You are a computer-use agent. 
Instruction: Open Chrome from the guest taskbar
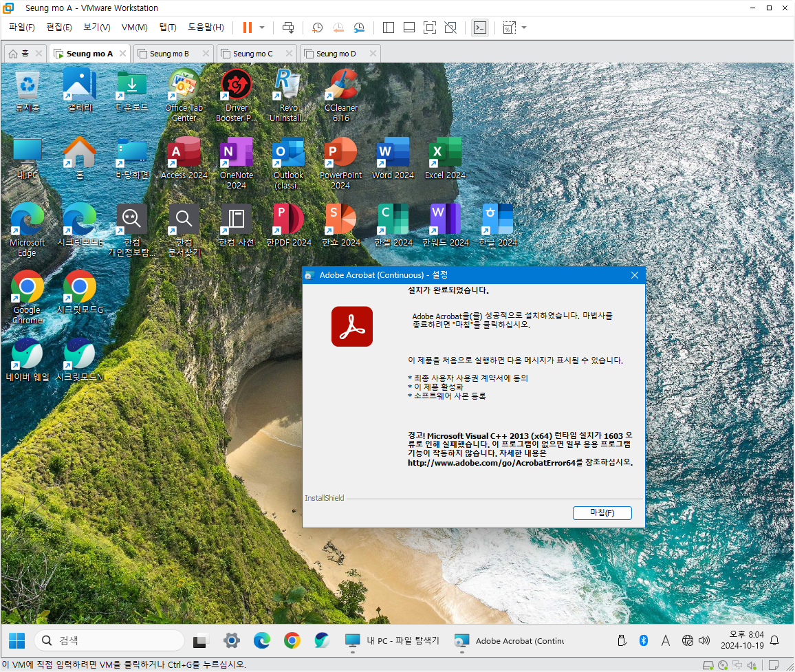point(292,640)
